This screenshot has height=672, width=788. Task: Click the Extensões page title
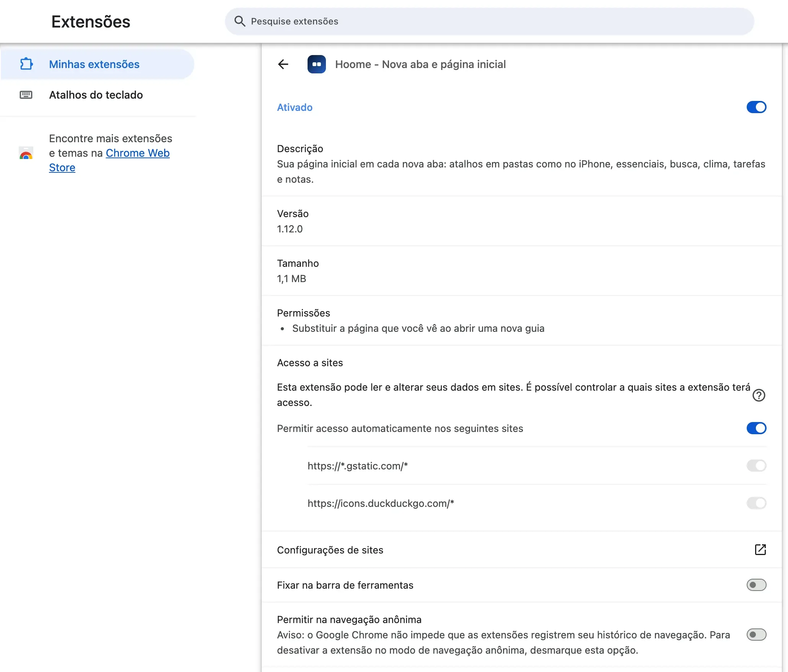(x=91, y=22)
